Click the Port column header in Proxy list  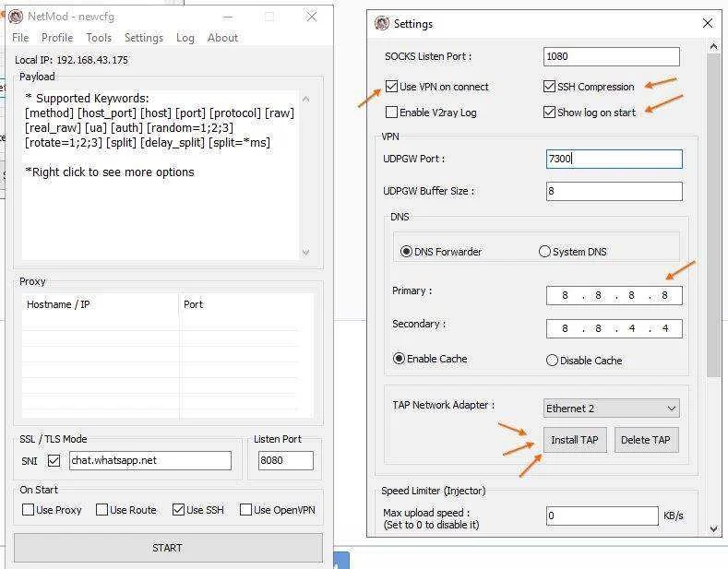click(x=193, y=304)
